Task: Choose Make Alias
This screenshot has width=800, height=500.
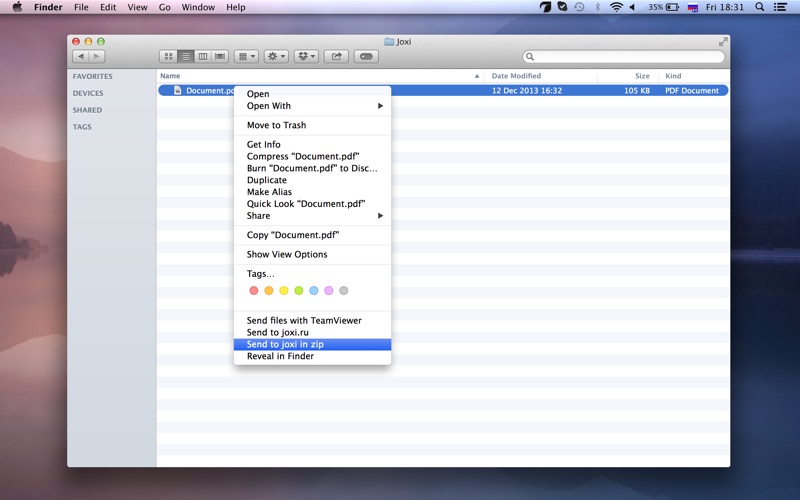Action: point(312,192)
